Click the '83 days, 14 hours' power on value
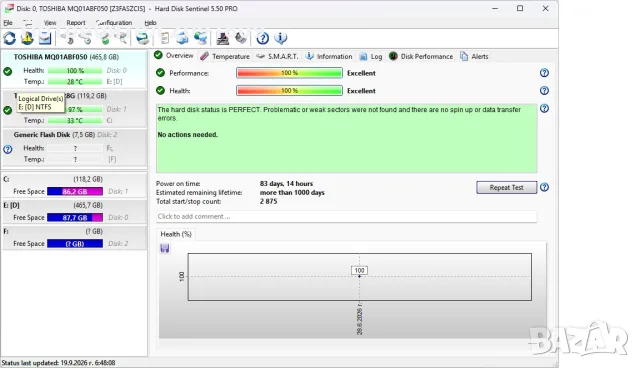Viewport: 640px width, 368px height. click(287, 184)
